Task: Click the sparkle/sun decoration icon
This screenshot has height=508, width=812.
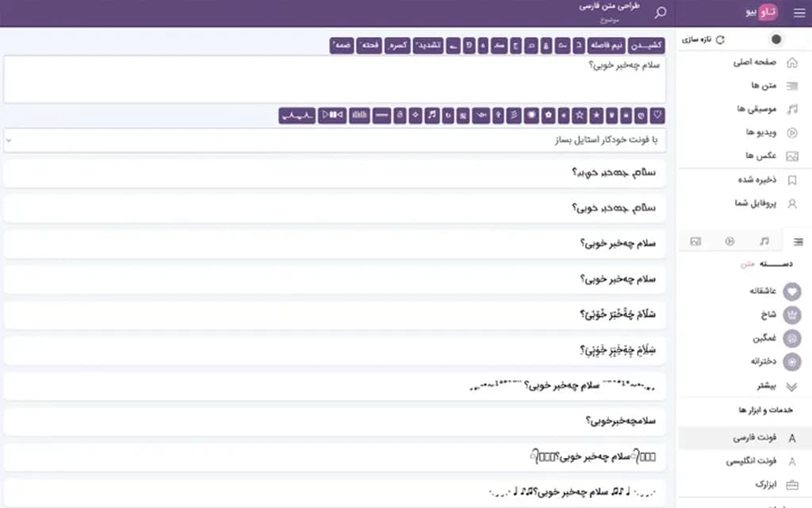Action: point(531,116)
